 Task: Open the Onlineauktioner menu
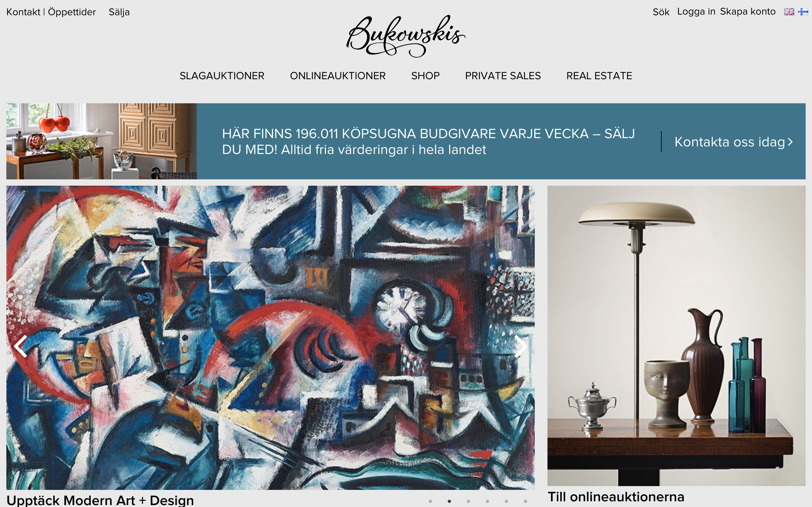click(337, 76)
